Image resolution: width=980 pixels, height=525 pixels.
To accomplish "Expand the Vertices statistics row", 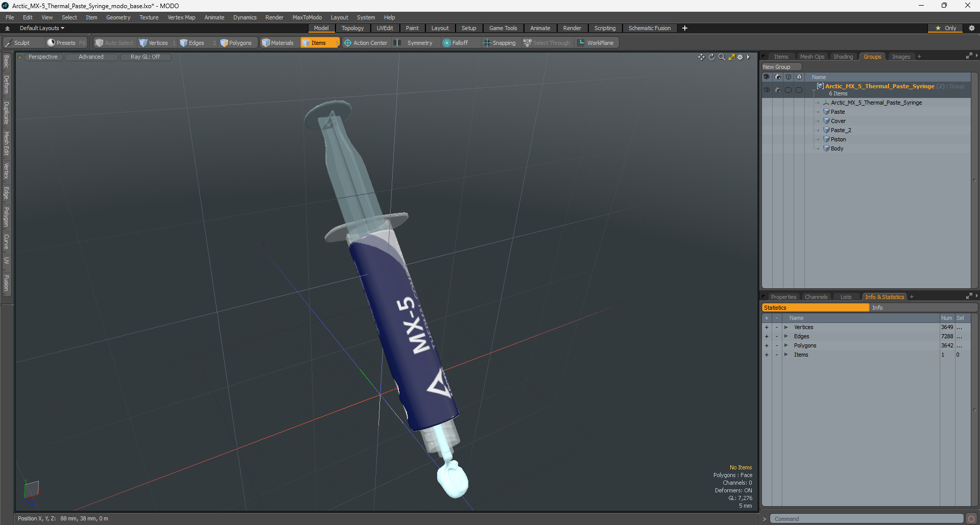I will (786, 327).
